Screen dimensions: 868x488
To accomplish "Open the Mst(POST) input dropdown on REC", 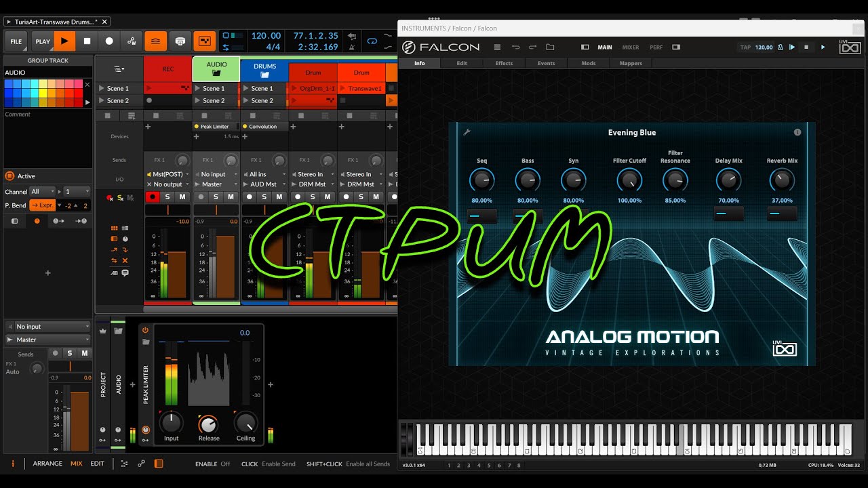I will coord(167,174).
